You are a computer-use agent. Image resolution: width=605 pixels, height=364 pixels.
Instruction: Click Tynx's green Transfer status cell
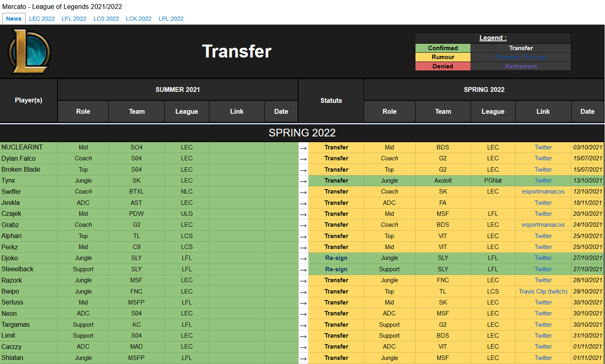coord(336,180)
